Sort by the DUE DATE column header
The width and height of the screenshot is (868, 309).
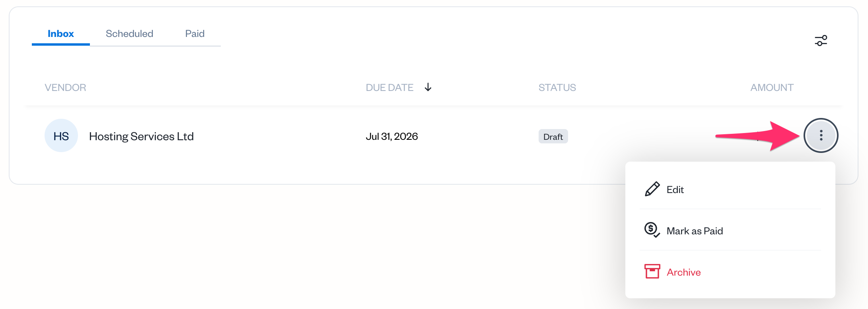(389, 88)
